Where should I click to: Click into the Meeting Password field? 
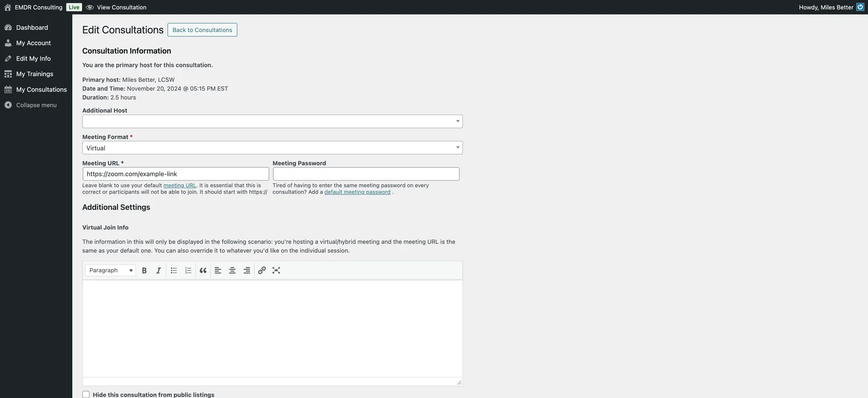pyautogui.click(x=366, y=174)
